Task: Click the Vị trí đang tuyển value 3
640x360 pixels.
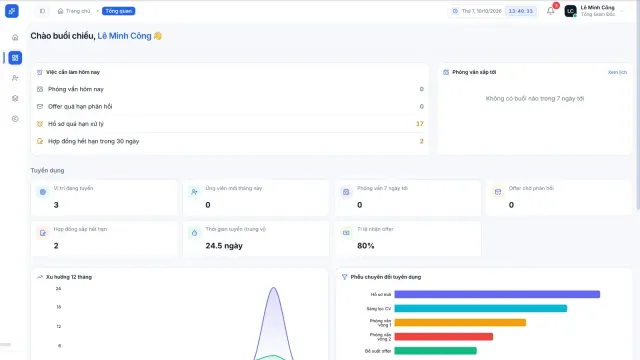Action: 56,205
